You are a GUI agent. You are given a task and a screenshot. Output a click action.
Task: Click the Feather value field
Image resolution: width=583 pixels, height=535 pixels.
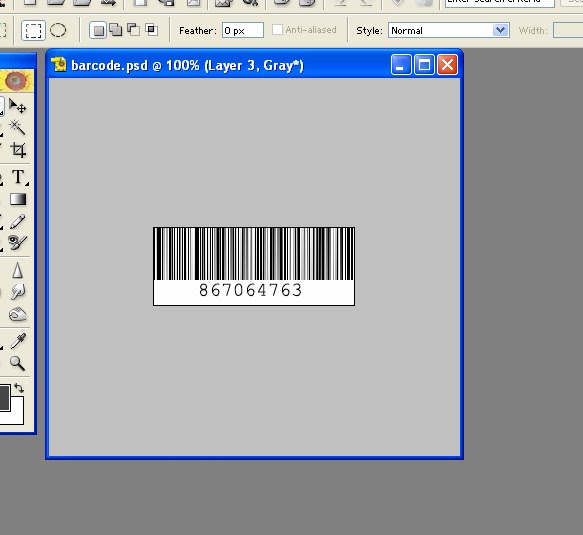(x=243, y=30)
